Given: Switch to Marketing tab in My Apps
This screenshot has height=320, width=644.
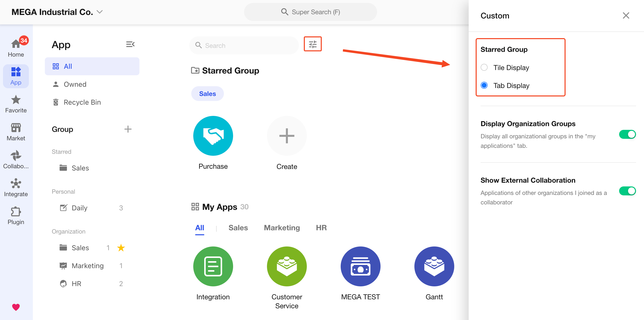Looking at the screenshot, I should point(282,228).
